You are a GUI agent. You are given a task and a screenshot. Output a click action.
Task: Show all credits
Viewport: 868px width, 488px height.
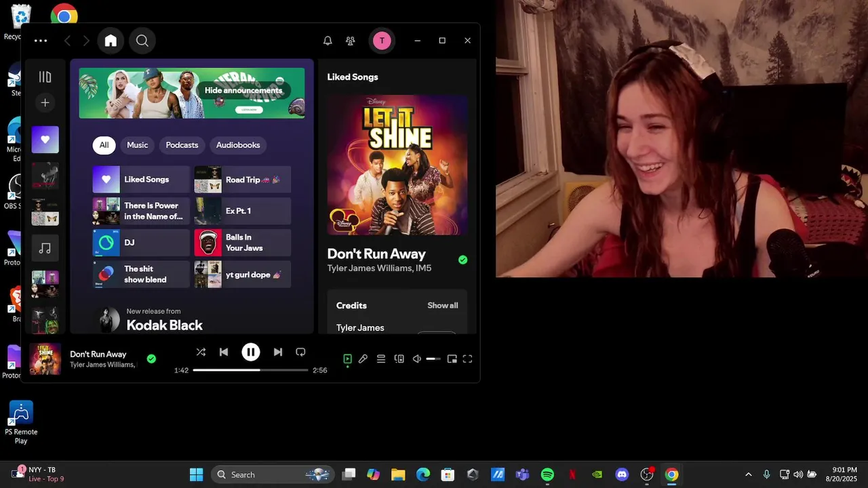(x=442, y=306)
